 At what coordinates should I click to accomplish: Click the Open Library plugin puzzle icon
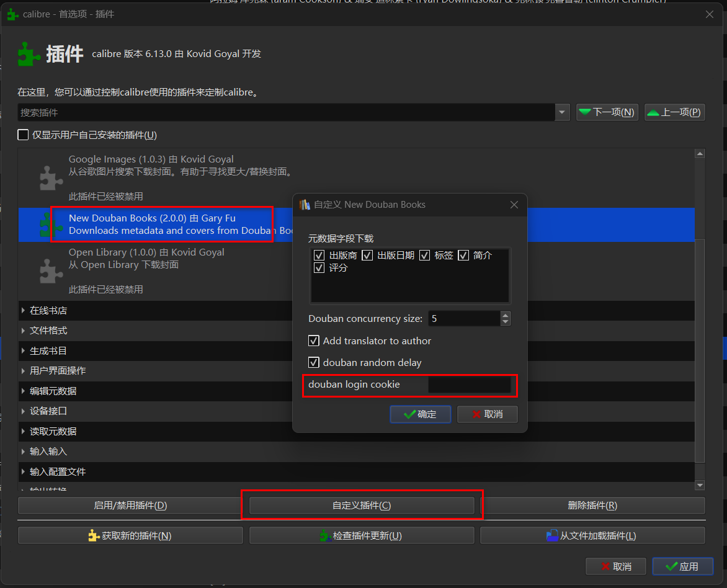(51, 271)
